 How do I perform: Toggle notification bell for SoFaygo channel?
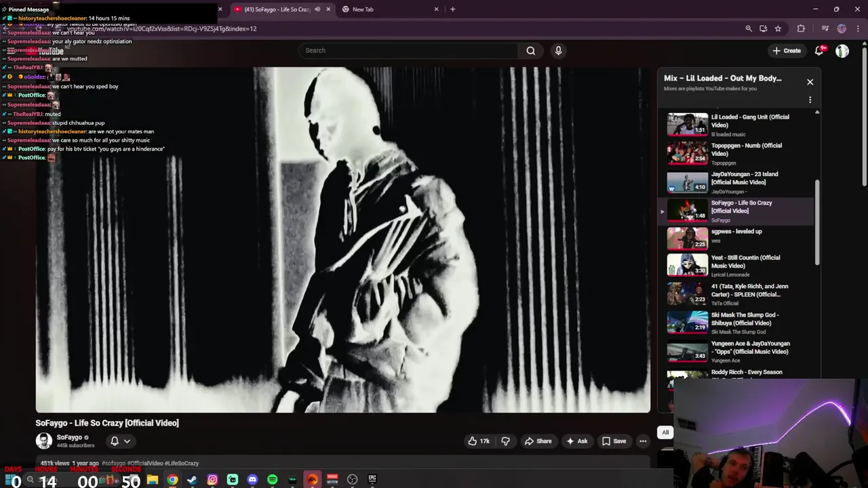pyautogui.click(x=115, y=441)
